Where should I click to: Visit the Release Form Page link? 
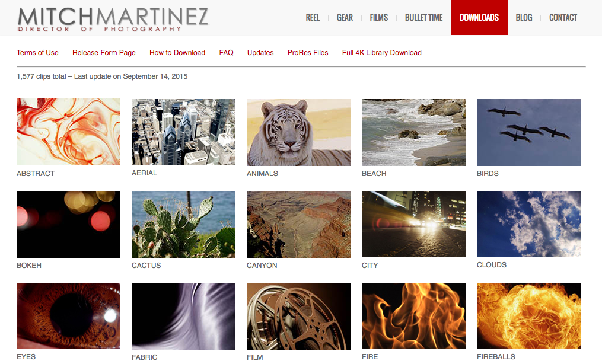pos(104,53)
